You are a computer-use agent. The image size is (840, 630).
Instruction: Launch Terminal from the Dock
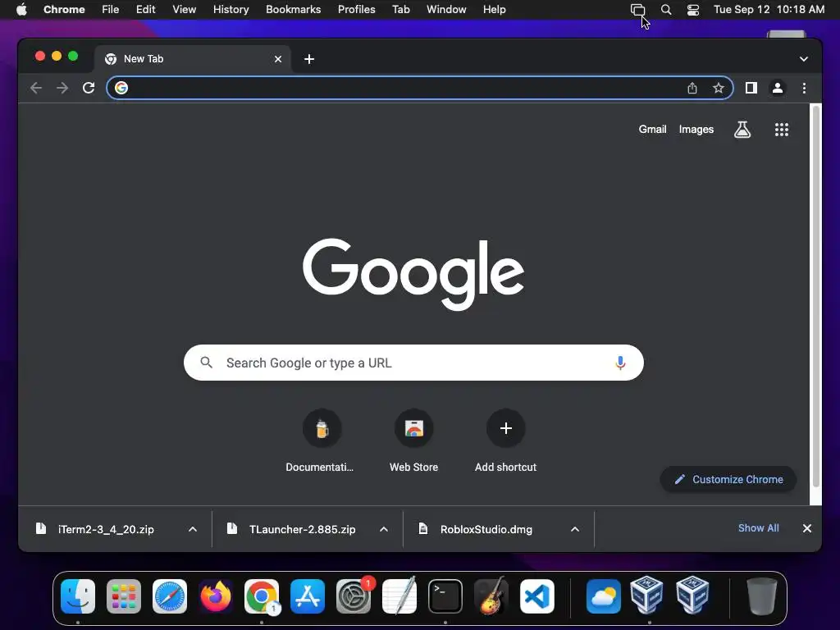[x=445, y=596]
